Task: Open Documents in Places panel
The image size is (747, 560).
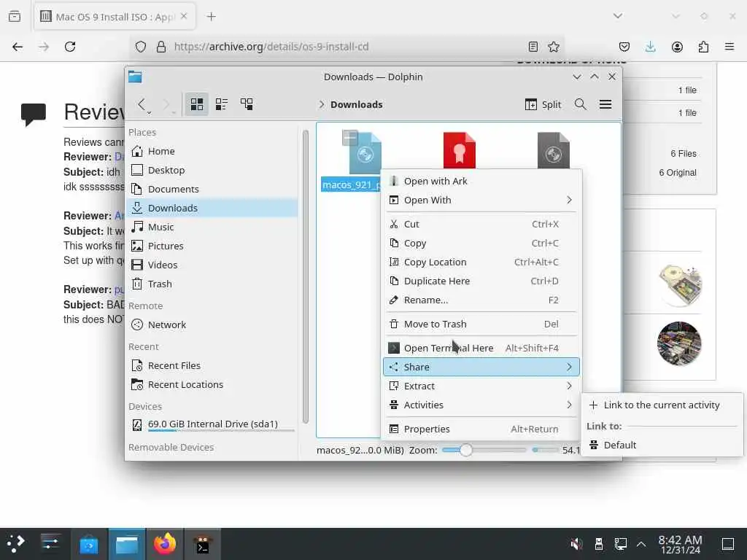Action: click(x=212, y=189)
